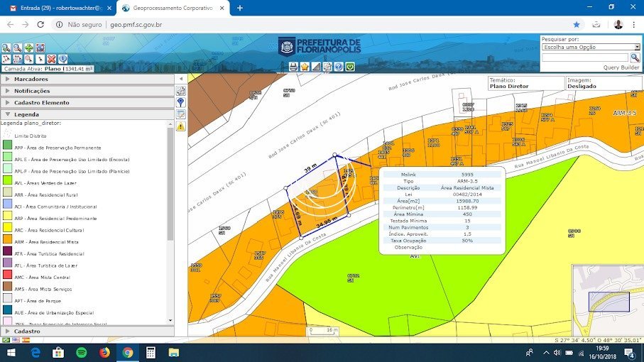644x362 pixels.
Task: Open Firefox from the taskbar
Action: 104,353
